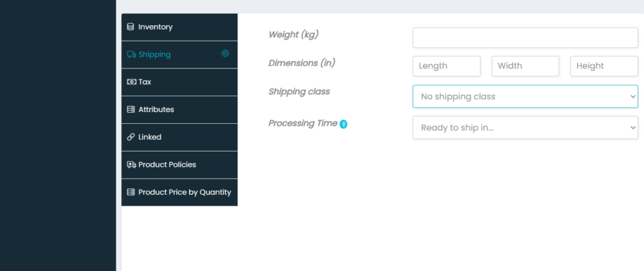Click the Shipping truck icon
This screenshot has width=644, height=271.
[x=131, y=55]
